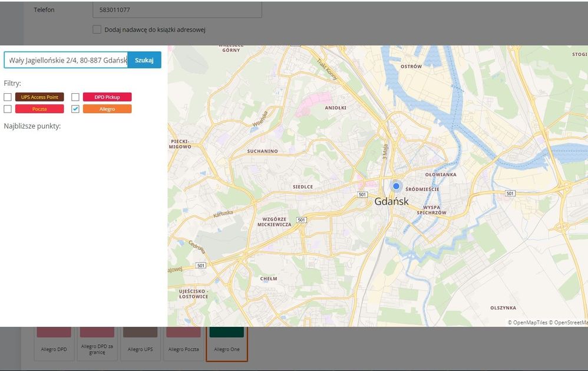Click the 3 Maja street label on map
588x371 pixels.
(x=385, y=152)
